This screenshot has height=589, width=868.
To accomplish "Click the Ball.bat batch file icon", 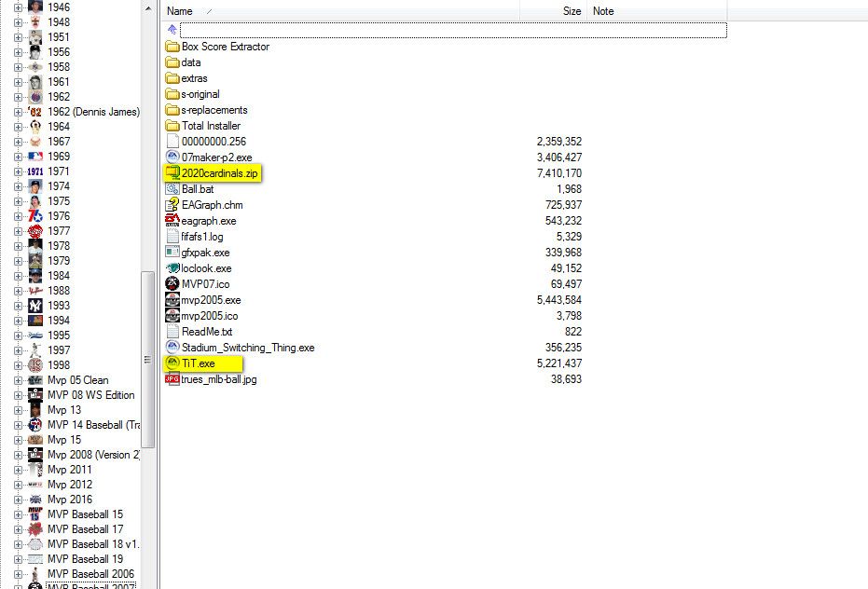I will pyautogui.click(x=172, y=189).
